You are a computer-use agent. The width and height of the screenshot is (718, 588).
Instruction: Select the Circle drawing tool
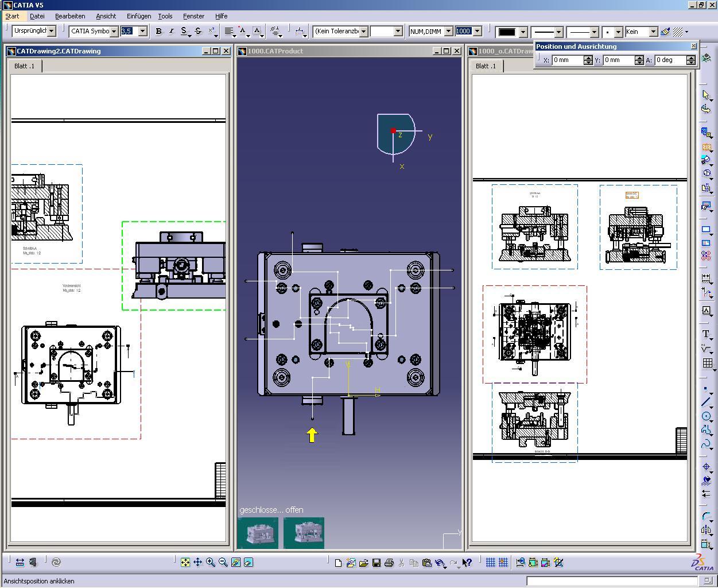click(x=707, y=416)
